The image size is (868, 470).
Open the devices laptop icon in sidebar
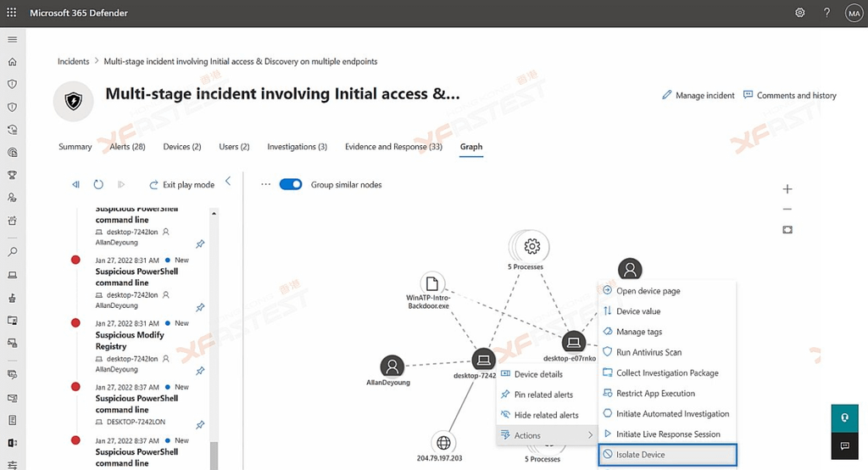[12, 275]
